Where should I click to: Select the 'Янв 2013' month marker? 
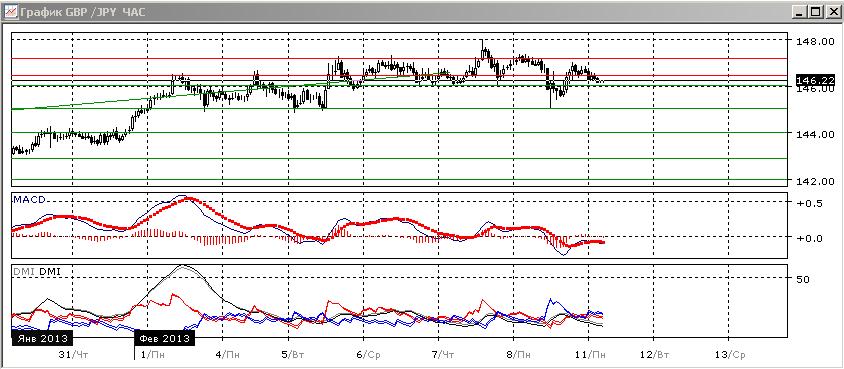pos(42,338)
